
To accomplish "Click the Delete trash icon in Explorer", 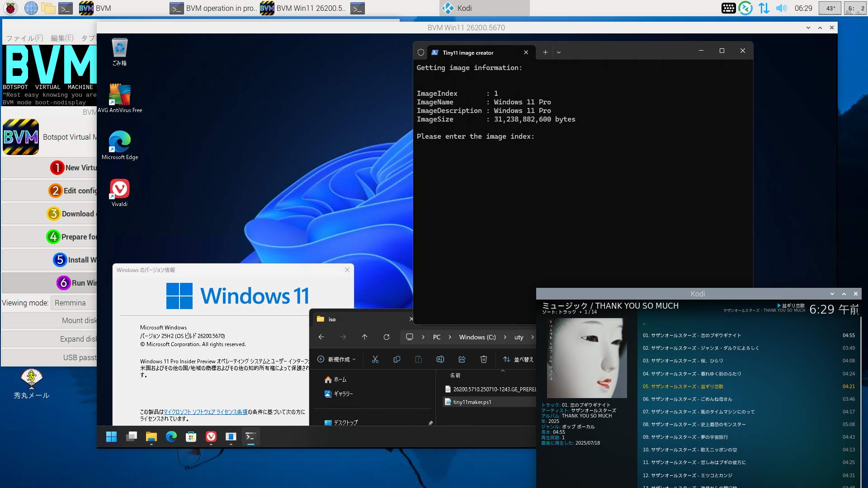I will 483,359.
